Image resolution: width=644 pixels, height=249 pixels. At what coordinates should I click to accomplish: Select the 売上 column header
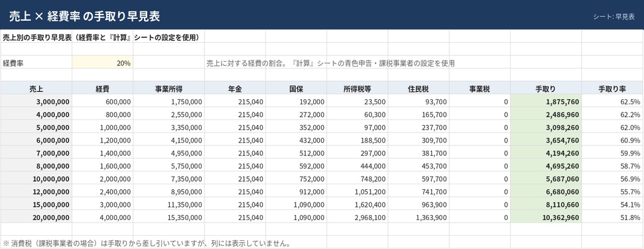tap(36, 88)
